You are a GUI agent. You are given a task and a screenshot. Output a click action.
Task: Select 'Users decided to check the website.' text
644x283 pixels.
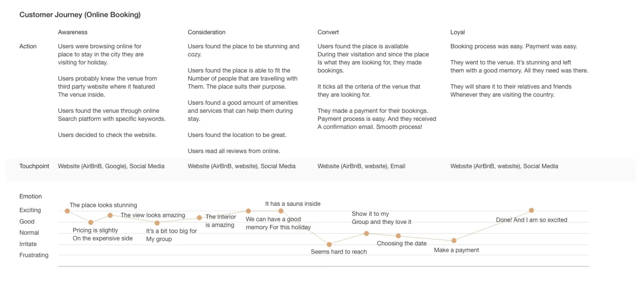coord(107,135)
